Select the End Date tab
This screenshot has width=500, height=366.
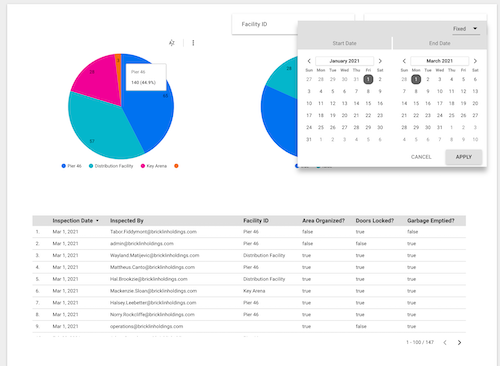pos(440,43)
